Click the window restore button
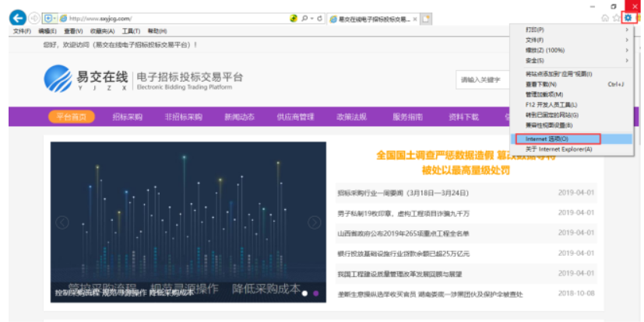The height and width of the screenshot is (322, 644). [614, 6]
